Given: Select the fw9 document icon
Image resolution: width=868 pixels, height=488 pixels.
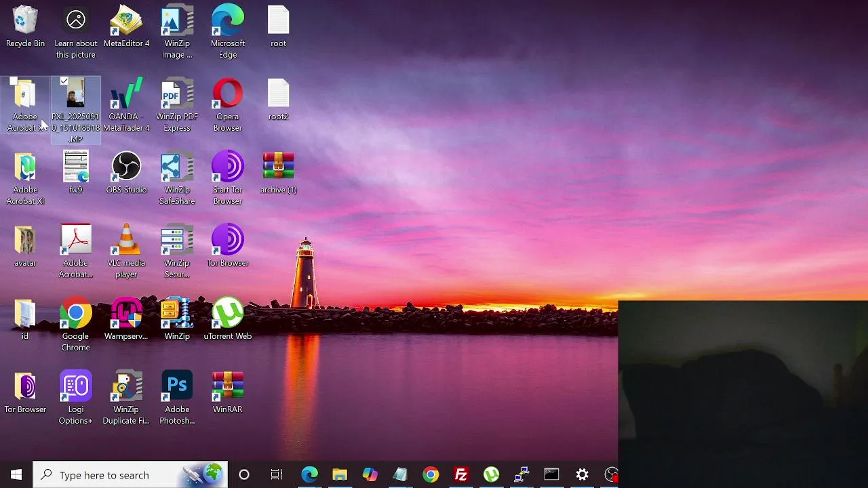Looking at the screenshot, I should pos(75,174).
